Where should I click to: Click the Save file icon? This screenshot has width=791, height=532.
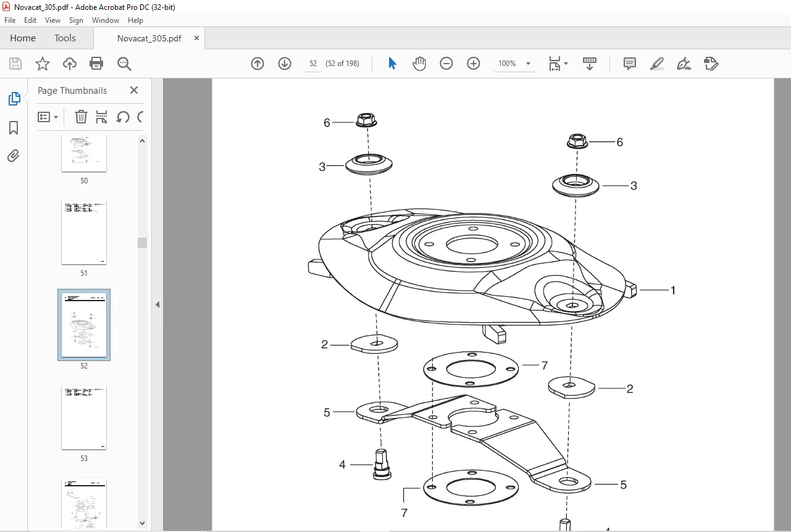(15, 64)
